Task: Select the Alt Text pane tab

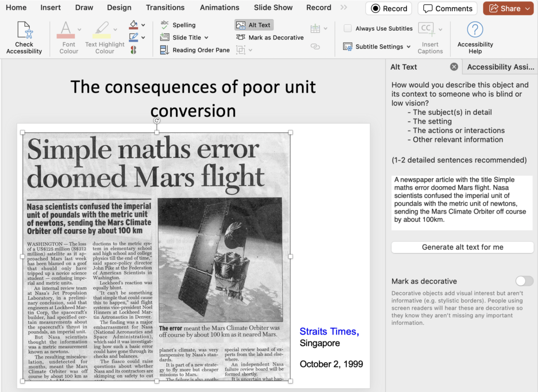Action: pos(404,67)
